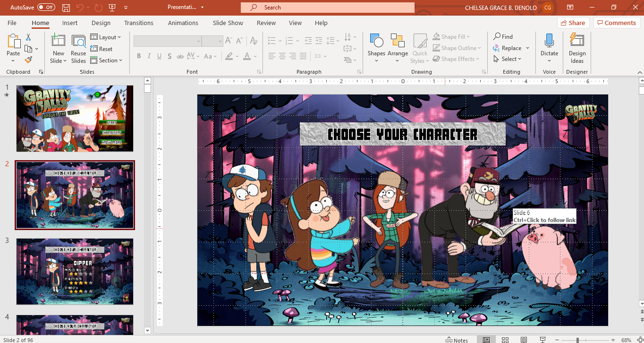The height and width of the screenshot is (343, 644).
Task: Click Text Highlight Color button
Action: (x=229, y=56)
